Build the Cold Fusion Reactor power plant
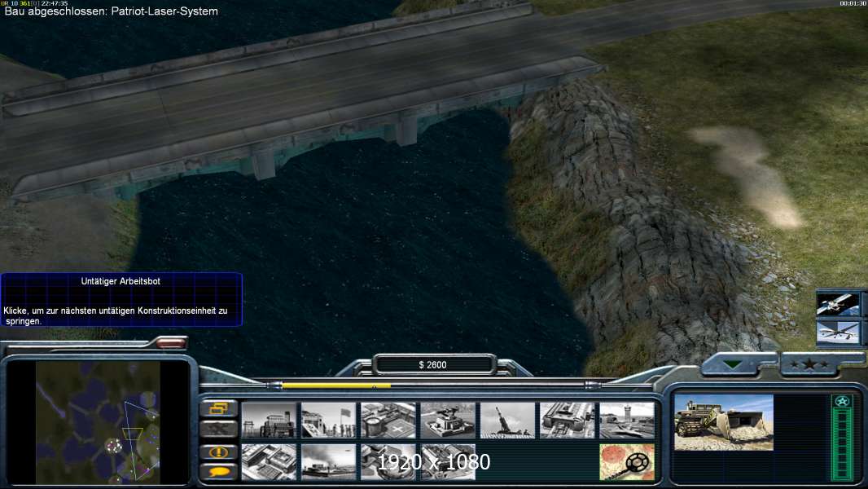The image size is (868, 489). [x=269, y=421]
